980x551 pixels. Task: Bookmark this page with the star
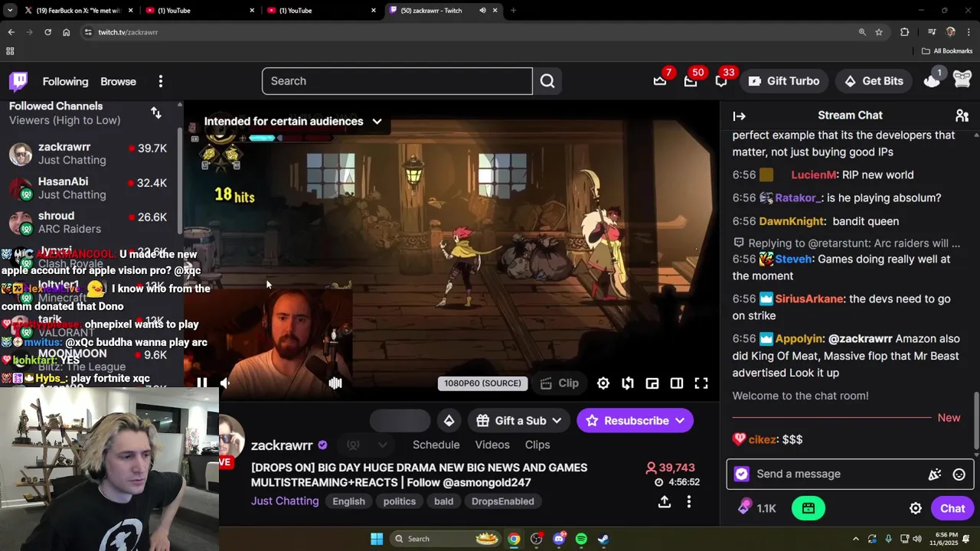879,32
